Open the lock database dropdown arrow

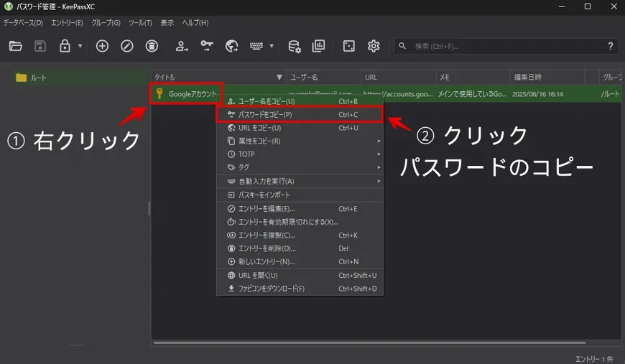[x=80, y=46]
